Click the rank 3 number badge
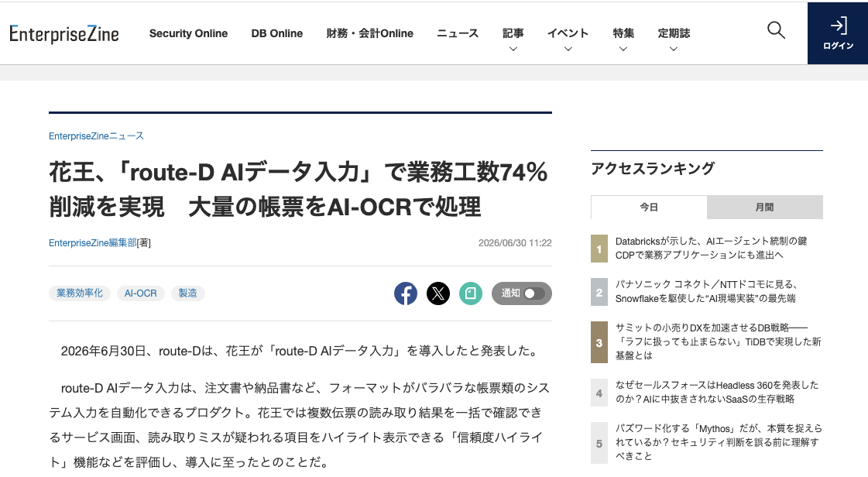The width and height of the screenshot is (868, 477). (599, 342)
